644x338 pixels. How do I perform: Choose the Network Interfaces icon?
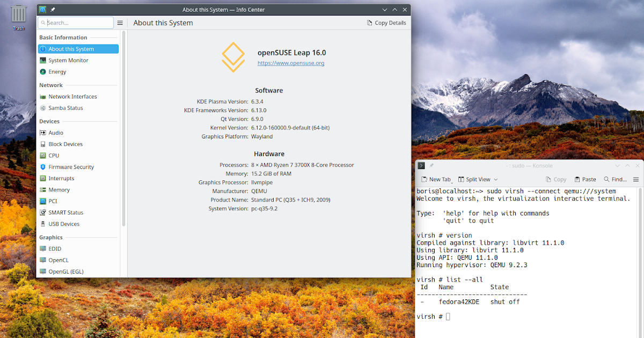tap(43, 97)
